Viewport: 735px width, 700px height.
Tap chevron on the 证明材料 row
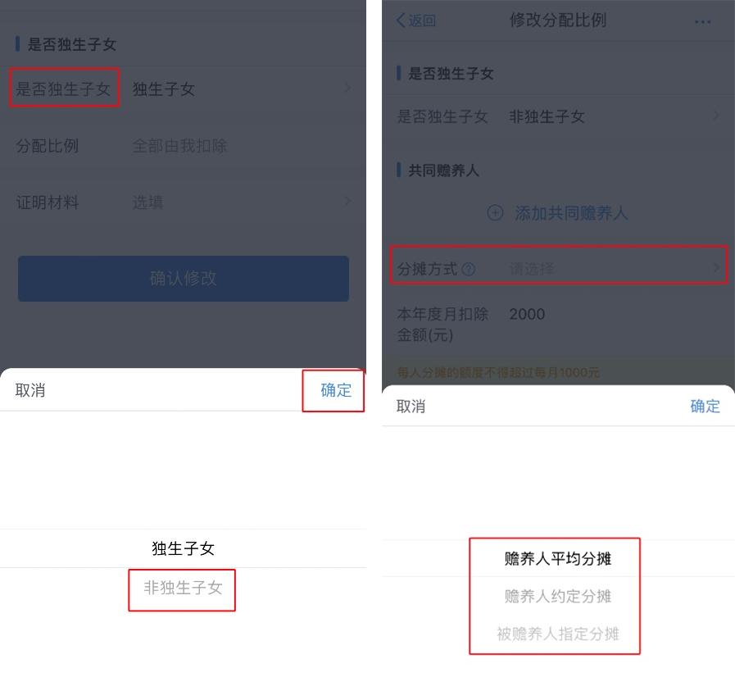(x=347, y=201)
